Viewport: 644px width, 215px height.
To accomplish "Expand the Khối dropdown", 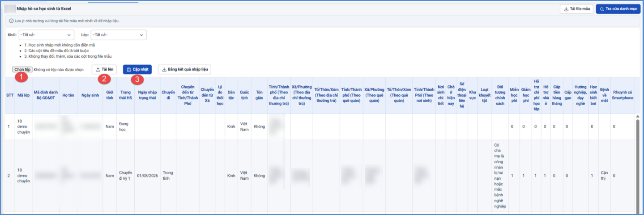I will click(x=46, y=35).
